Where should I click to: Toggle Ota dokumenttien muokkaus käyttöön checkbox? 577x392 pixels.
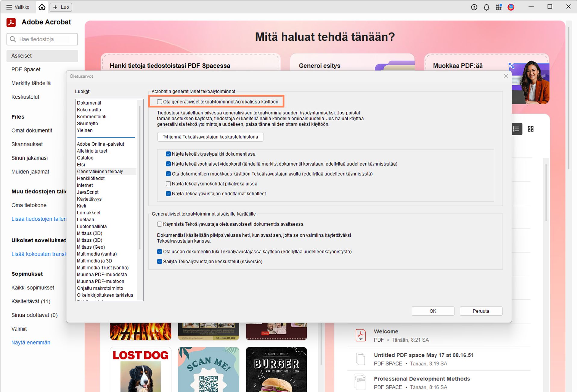pos(168,174)
